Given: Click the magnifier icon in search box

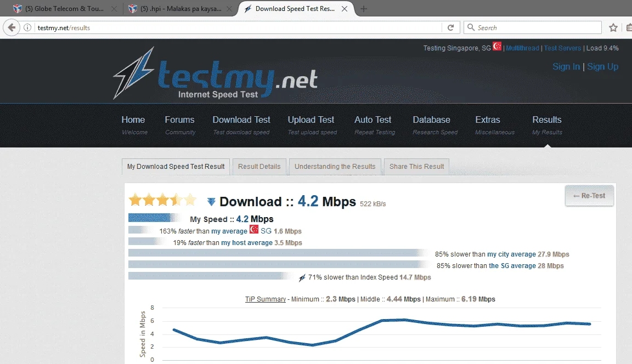Looking at the screenshot, I should pos(470,27).
